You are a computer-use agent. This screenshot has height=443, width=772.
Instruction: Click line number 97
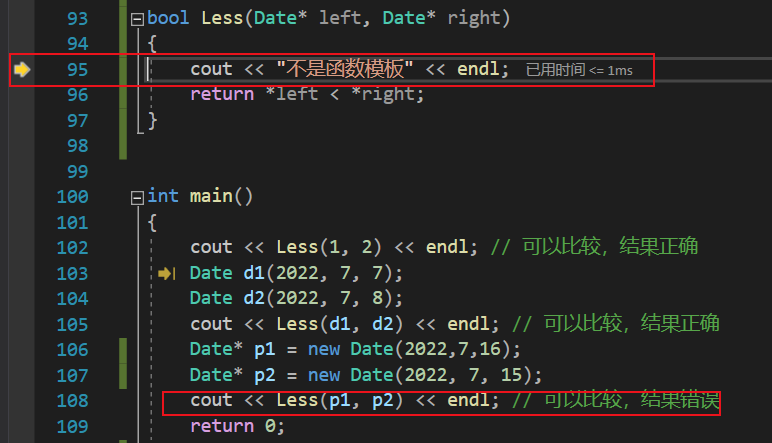pyautogui.click(x=77, y=121)
